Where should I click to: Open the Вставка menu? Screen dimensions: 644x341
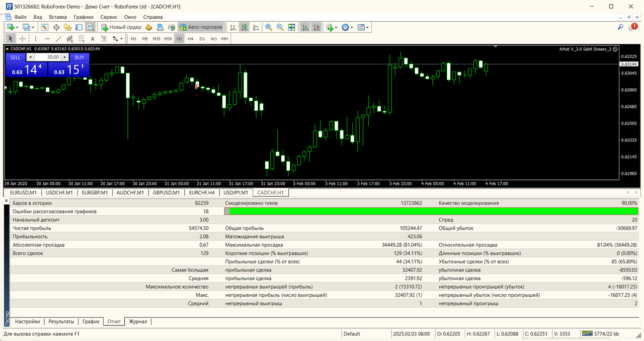(x=58, y=17)
